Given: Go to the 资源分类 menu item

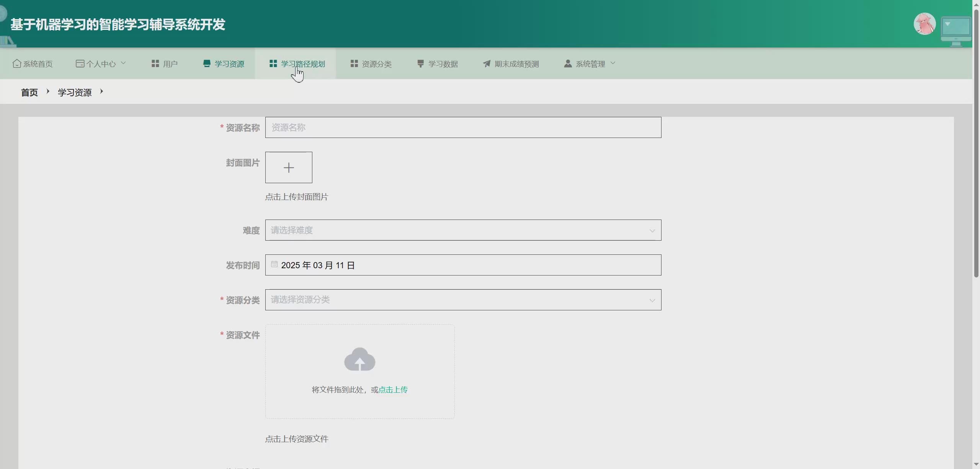Looking at the screenshot, I should point(376,64).
